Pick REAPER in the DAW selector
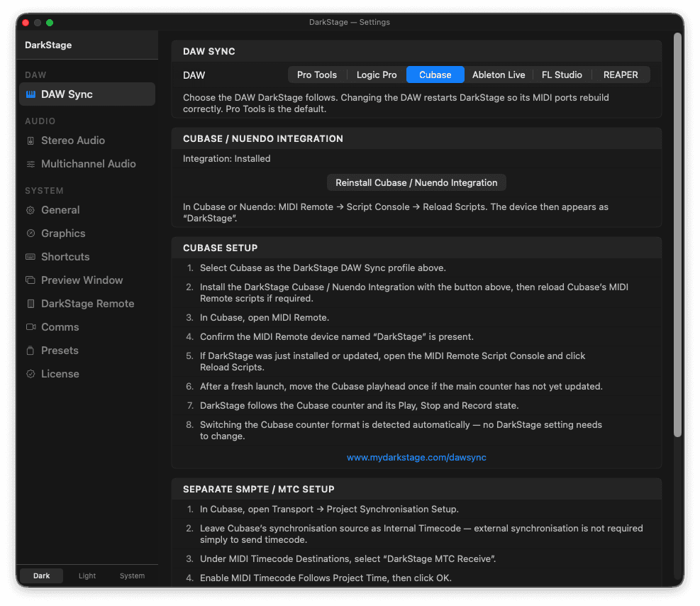The height and width of the screenshot is (606, 700). click(x=621, y=75)
